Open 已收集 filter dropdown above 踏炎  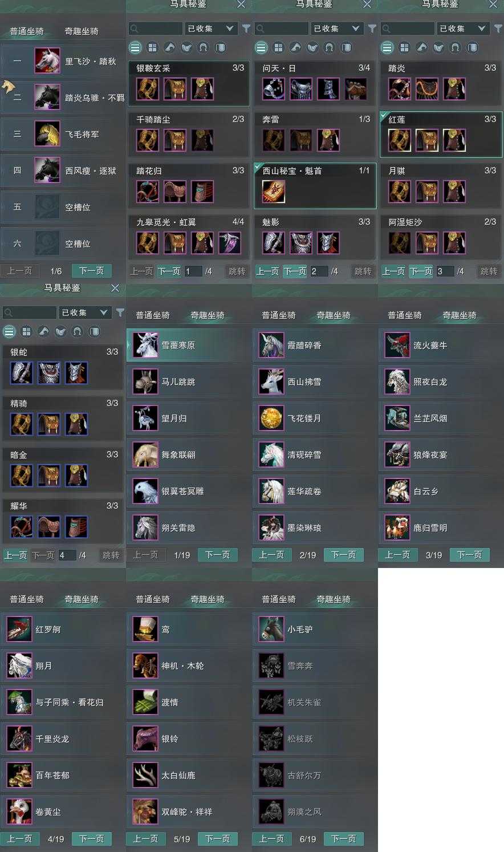coord(463,28)
